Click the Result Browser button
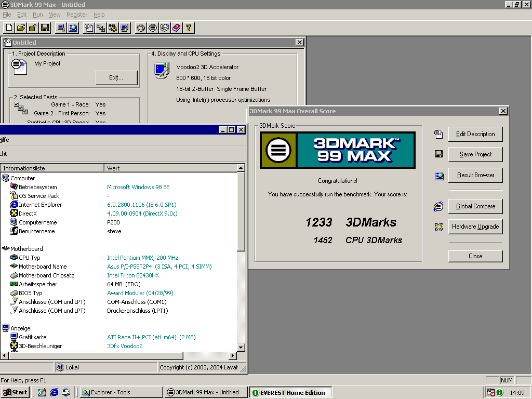This screenshot has width=532, height=399. pos(475,175)
